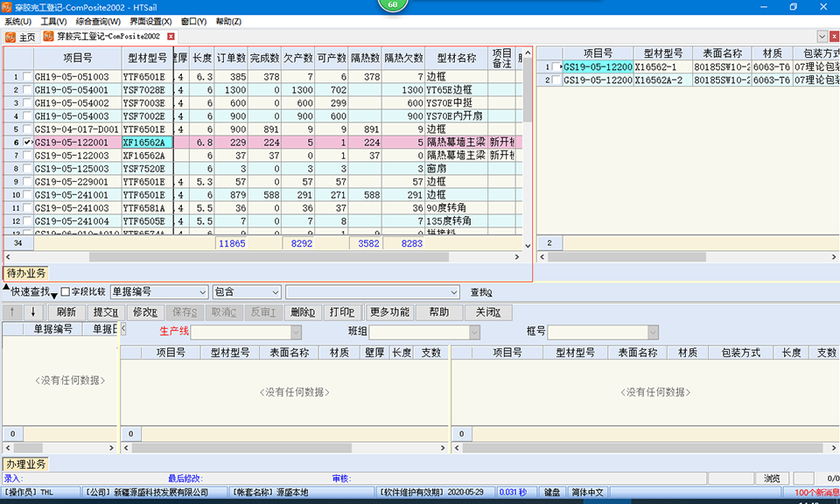Click the 打印P button
The image size is (840, 504).
point(342,312)
